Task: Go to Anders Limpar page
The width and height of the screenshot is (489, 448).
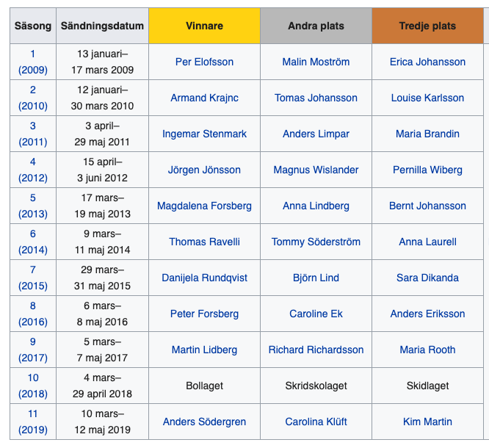Action: pos(316,134)
